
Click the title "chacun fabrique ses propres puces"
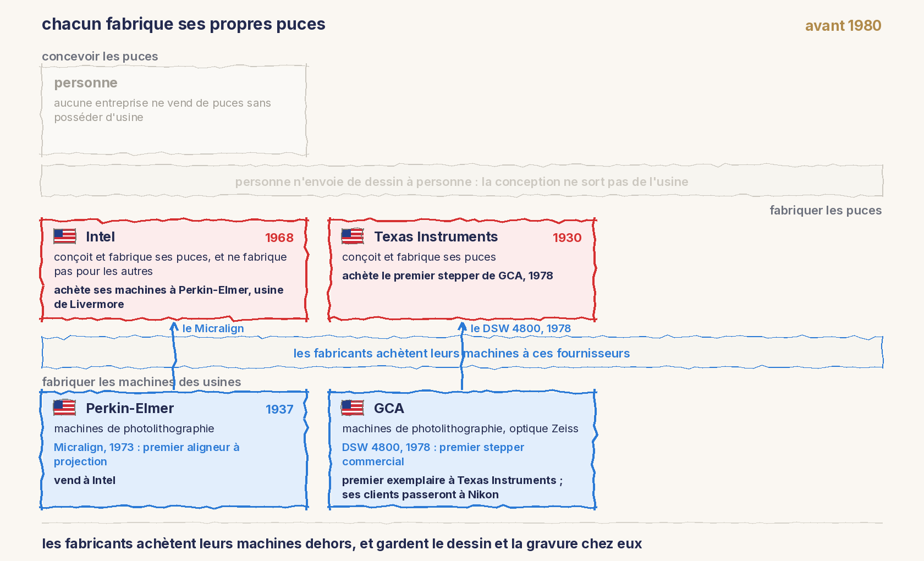(x=184, y=24)
